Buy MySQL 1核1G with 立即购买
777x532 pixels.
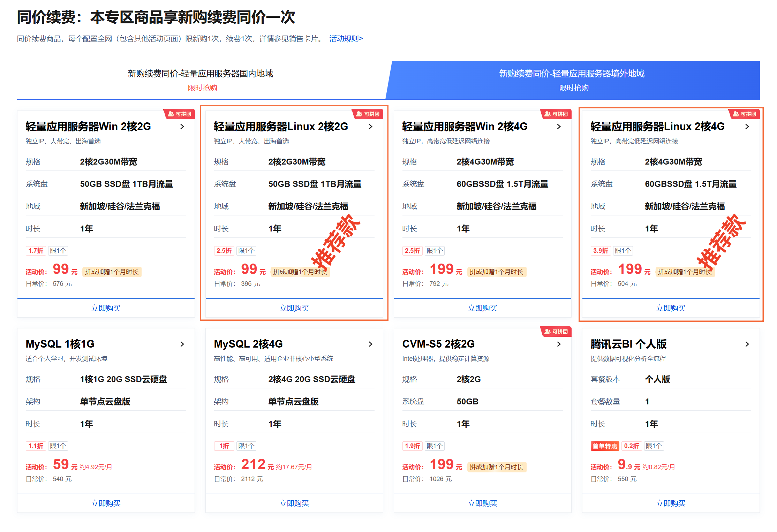click(106, 503)
